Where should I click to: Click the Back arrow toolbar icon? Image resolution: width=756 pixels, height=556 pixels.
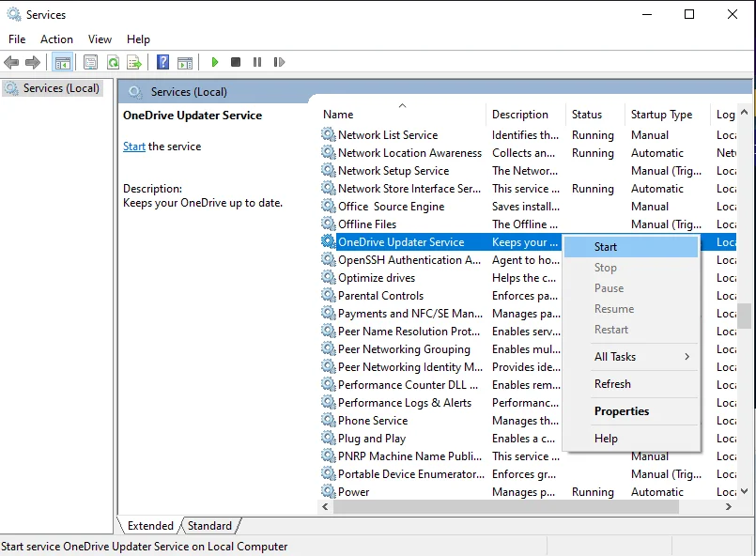[11, 62]
